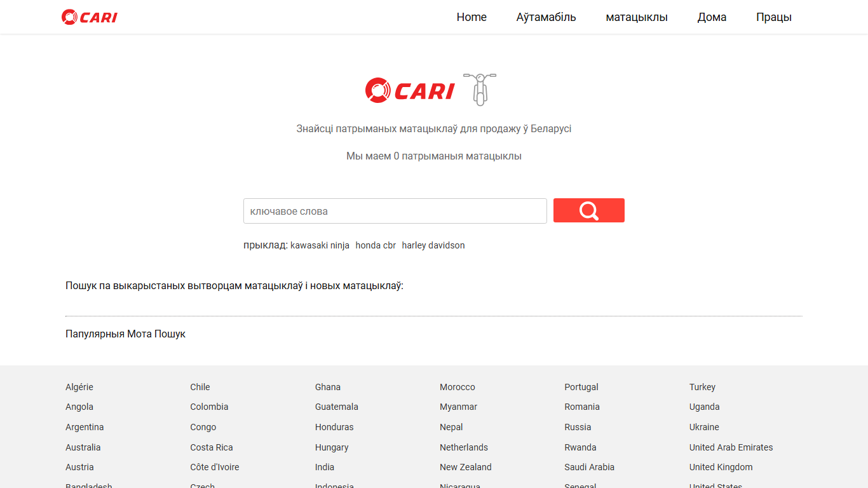Open the Uganda country link
Screen dimensions: 868x488
point(705,407)
